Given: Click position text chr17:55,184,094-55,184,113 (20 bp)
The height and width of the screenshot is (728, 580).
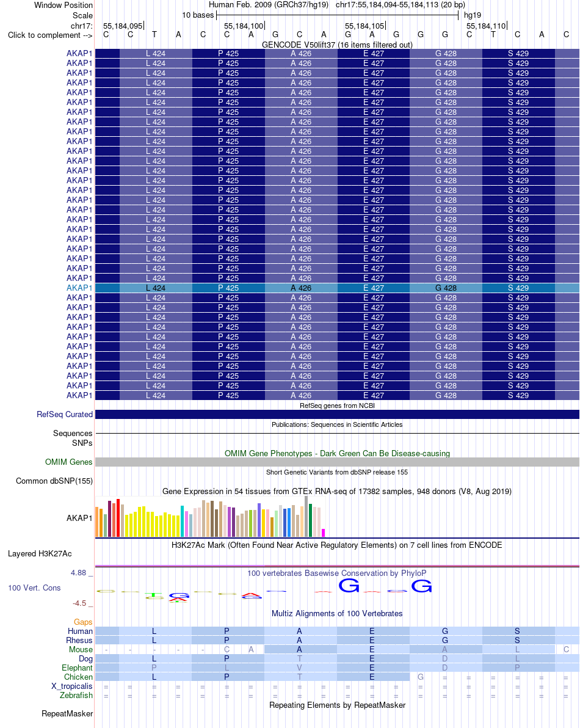Looking at the screenshot, I should [400, 5].
